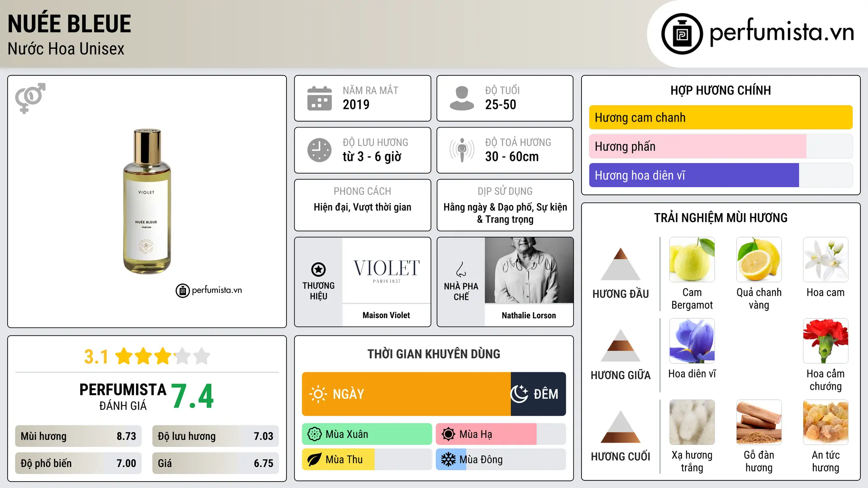Click the winter snowflake icon

click(448, 460)
